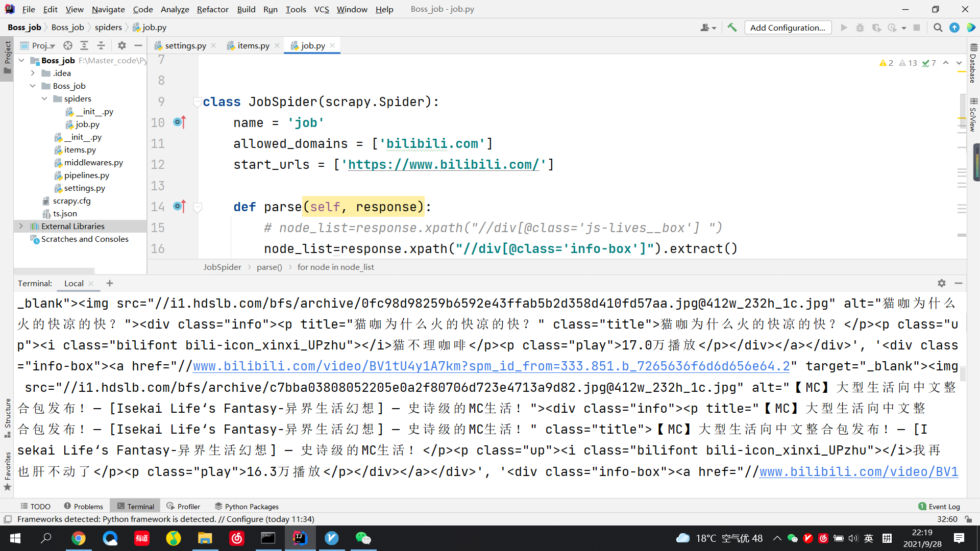
Task: Open Project panel settings gear
Action: [x=121, y=45]
